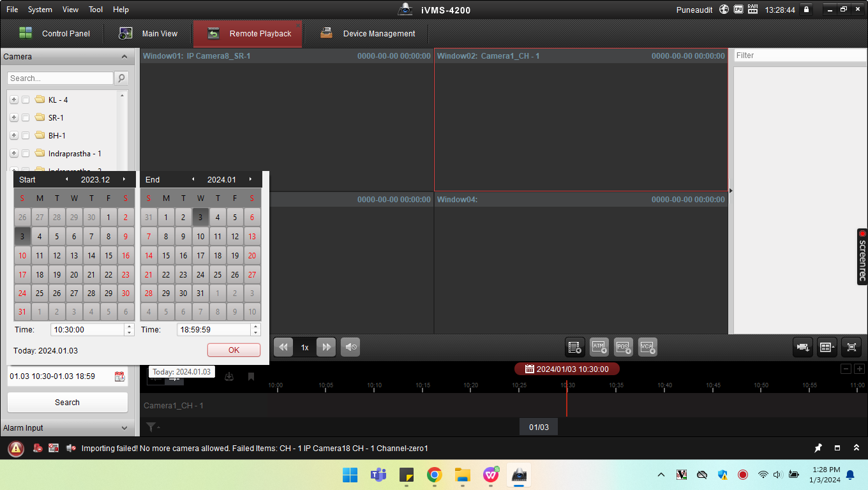Click the Filter input field

(x=800, y=56)
